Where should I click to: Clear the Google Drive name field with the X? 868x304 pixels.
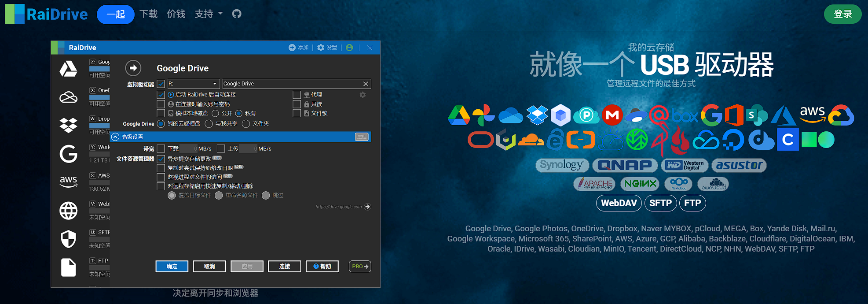(366, 84)
